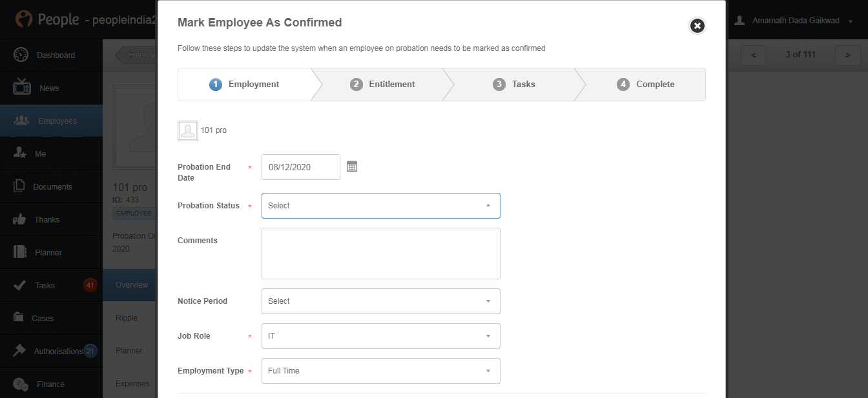Click the Authorisations gavel icon
This screenshot has width=868, height=398.
pos(20,351)
